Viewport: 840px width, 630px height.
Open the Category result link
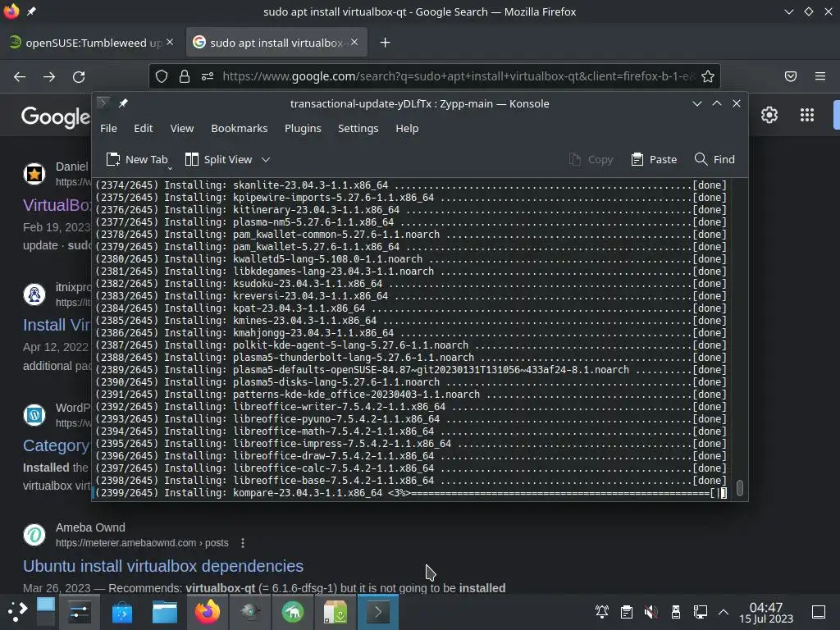pyautogui.click(x=56, y=445)
